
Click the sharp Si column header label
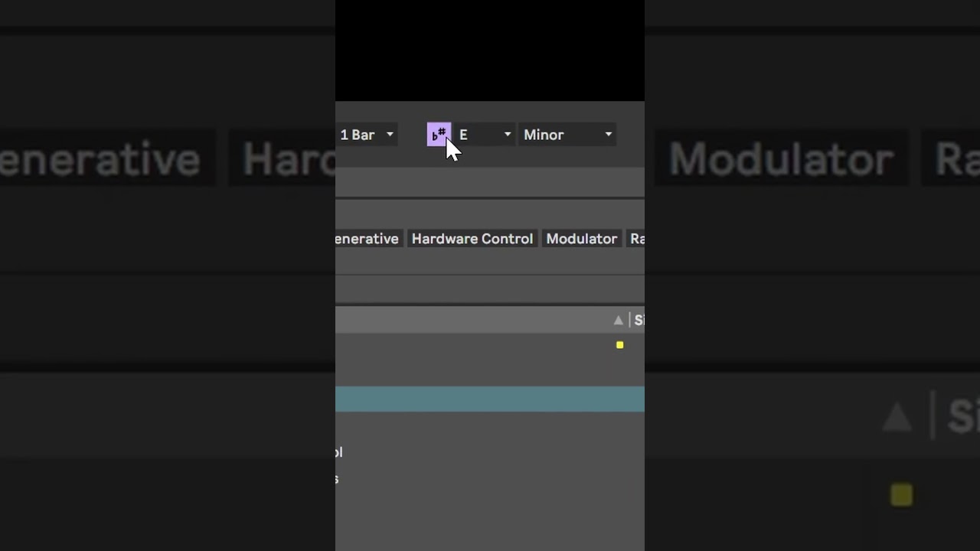point(639,321)
